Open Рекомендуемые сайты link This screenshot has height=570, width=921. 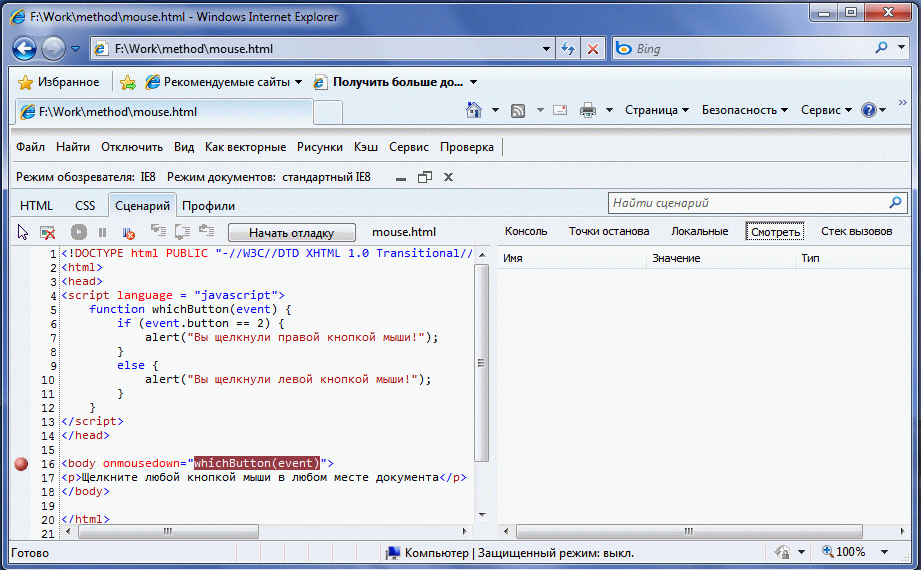point(224,82)
